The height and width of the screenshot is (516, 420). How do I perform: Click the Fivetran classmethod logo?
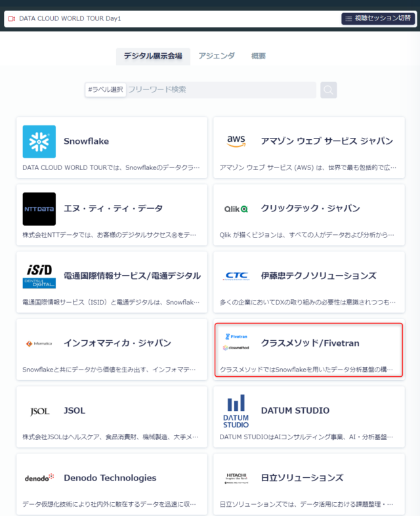236,342
